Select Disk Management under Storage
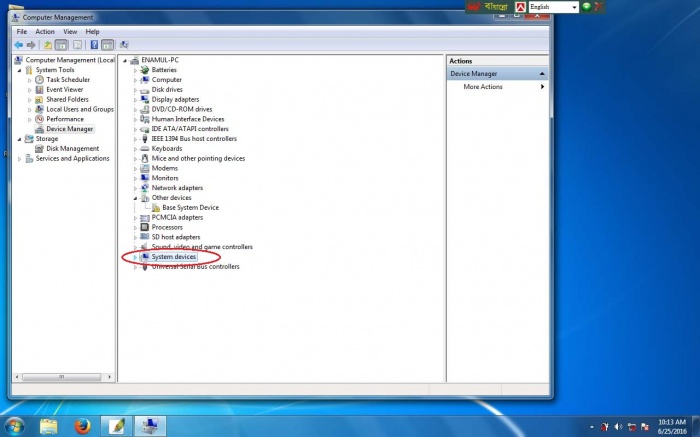 (x=72, y=149)
